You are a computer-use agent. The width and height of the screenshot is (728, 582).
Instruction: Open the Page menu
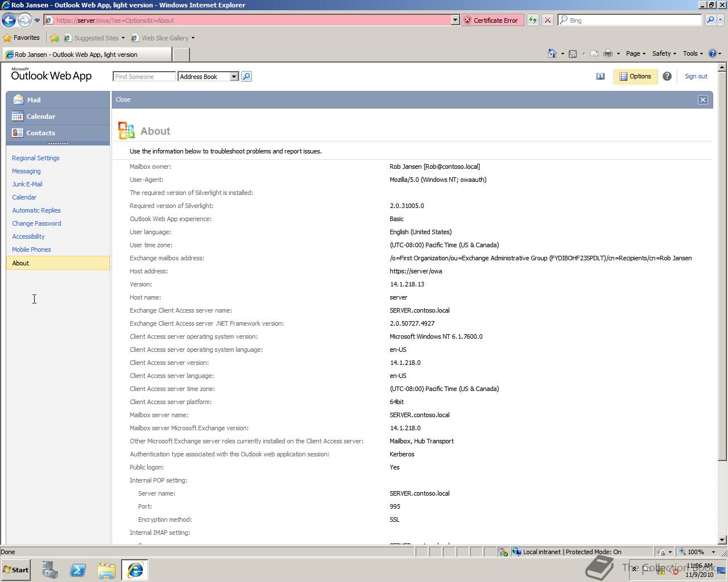coord(635,53)
